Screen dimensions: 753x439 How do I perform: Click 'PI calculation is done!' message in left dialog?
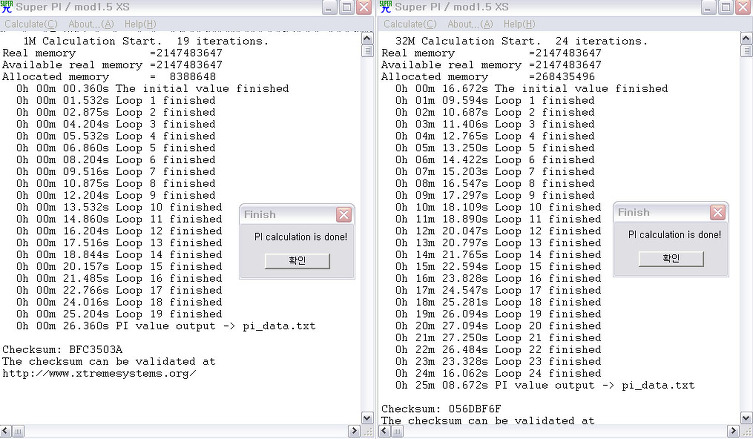pos(301,237)
